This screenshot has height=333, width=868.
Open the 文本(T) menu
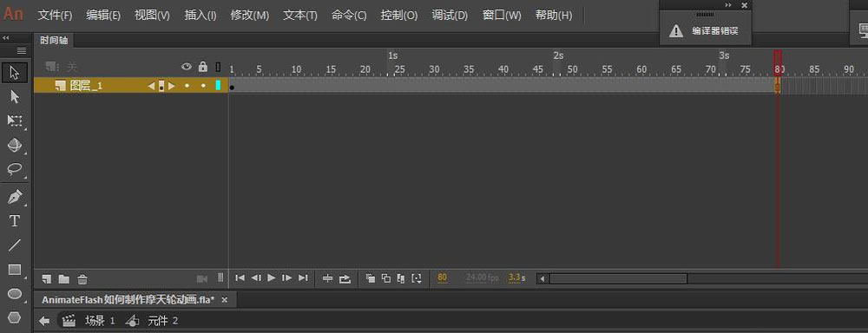pos(300,15)
